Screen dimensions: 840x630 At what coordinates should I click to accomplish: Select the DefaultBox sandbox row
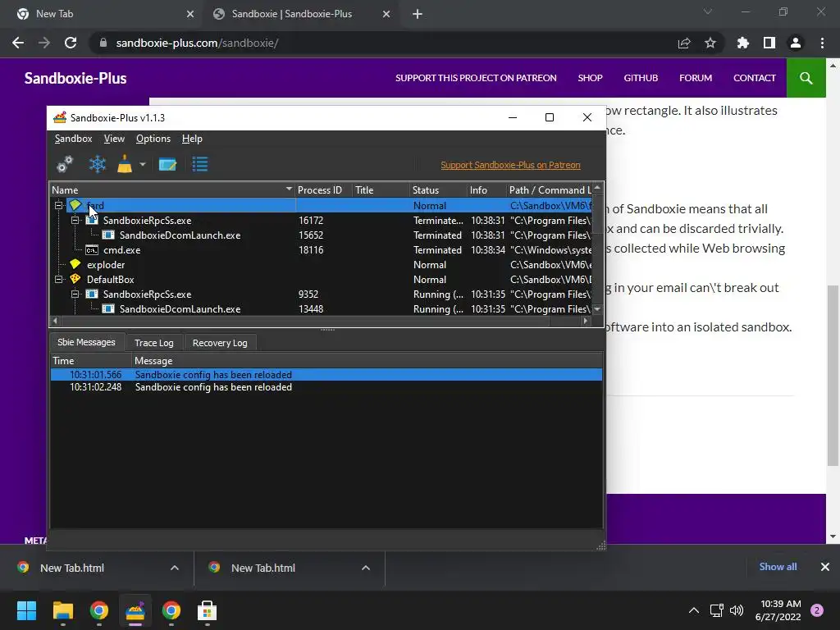pos(321,279)
